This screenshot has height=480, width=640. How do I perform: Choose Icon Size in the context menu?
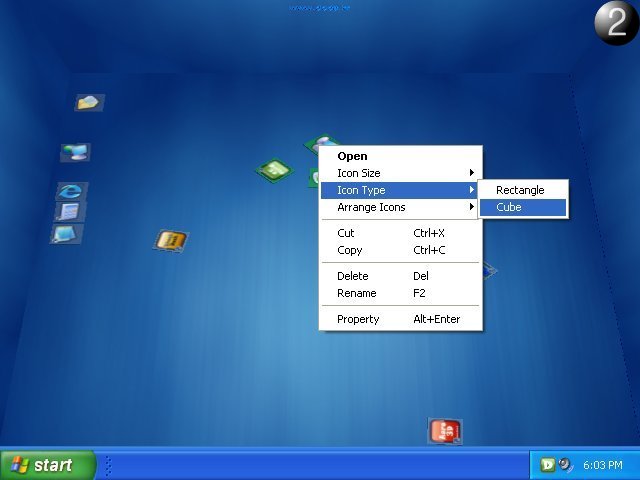(x=400, y=173)
